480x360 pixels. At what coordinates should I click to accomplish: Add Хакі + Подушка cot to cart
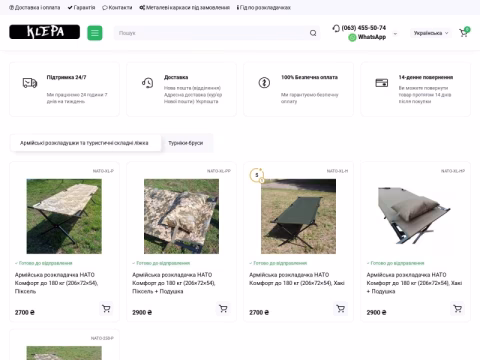(458, 309)
